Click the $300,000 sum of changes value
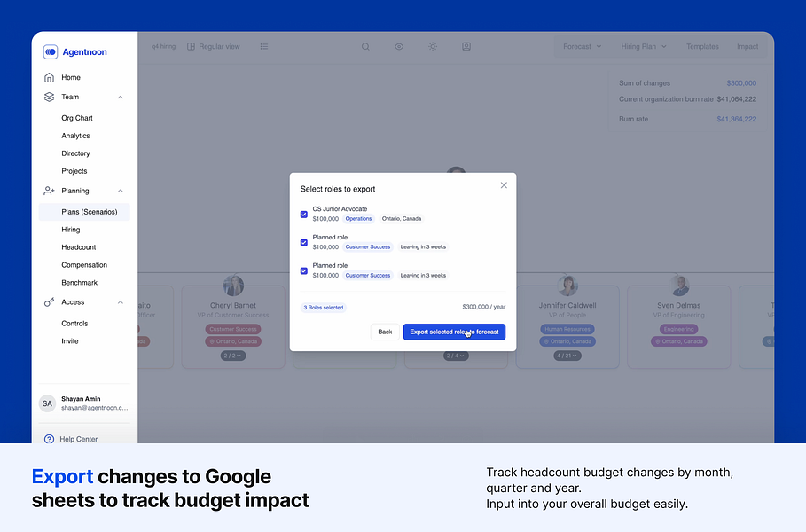This screenshot has width=806, height=532. [x=741, y=83]
